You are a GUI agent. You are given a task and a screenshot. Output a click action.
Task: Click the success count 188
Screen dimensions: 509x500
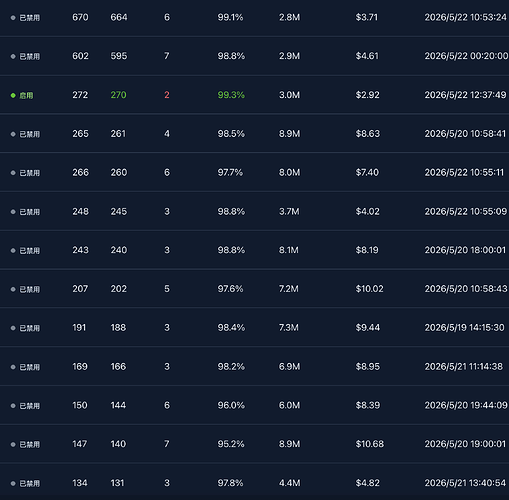tap(118, 328)
